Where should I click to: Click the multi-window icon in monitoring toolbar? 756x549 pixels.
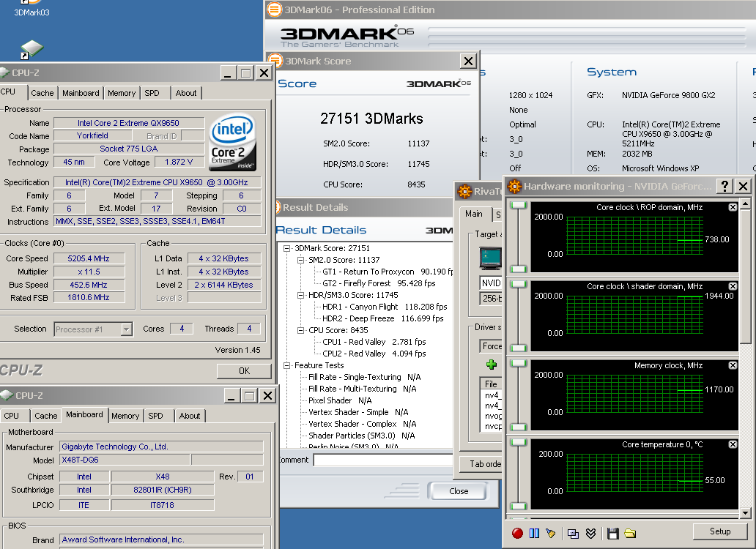click(574, 533)
